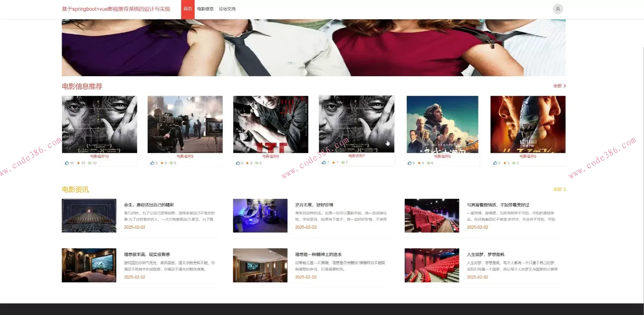Click the date 2025-02-02 under 岁月无常，好好珍惜
Screen dimensions: 644x315
[x=306, y=227]
